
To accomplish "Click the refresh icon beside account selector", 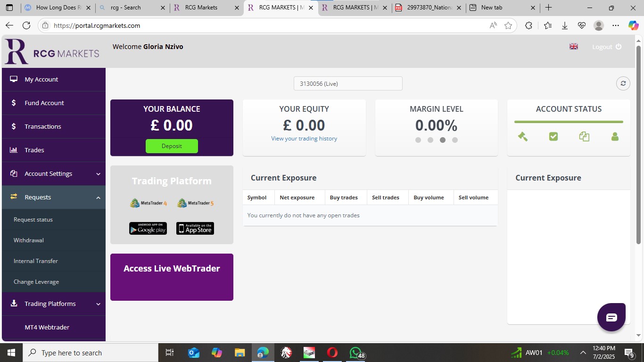I will click(623, 83).
